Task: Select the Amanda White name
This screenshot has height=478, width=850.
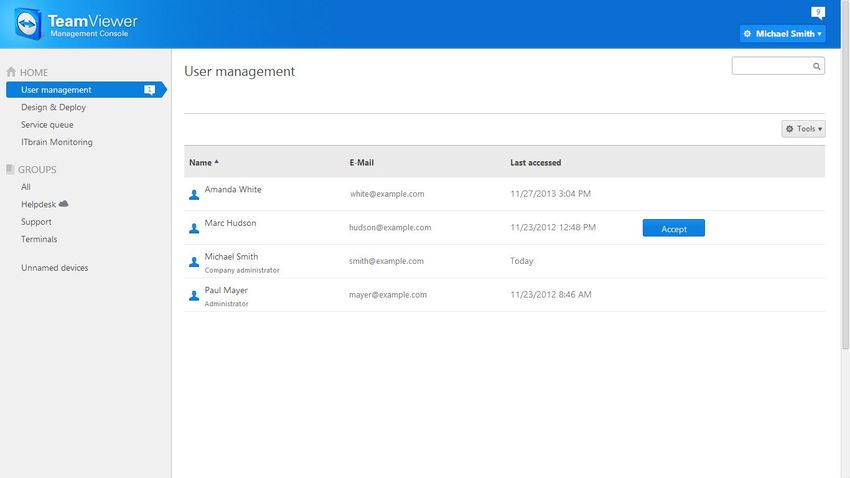Action: point(233,189)
